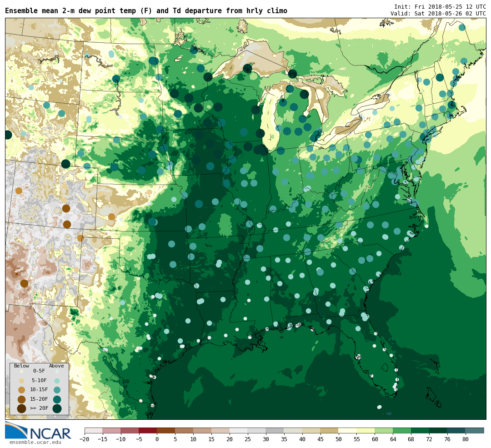
Task: Click the Above 15-20F dark teal dot in the legend
Action: [57, 399]
